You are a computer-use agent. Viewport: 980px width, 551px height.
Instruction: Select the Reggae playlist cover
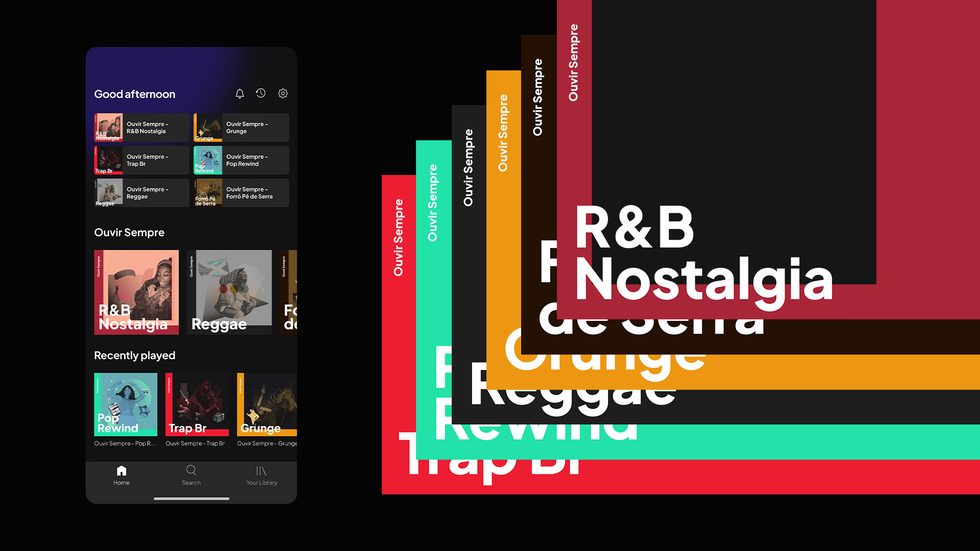(229, 292)
